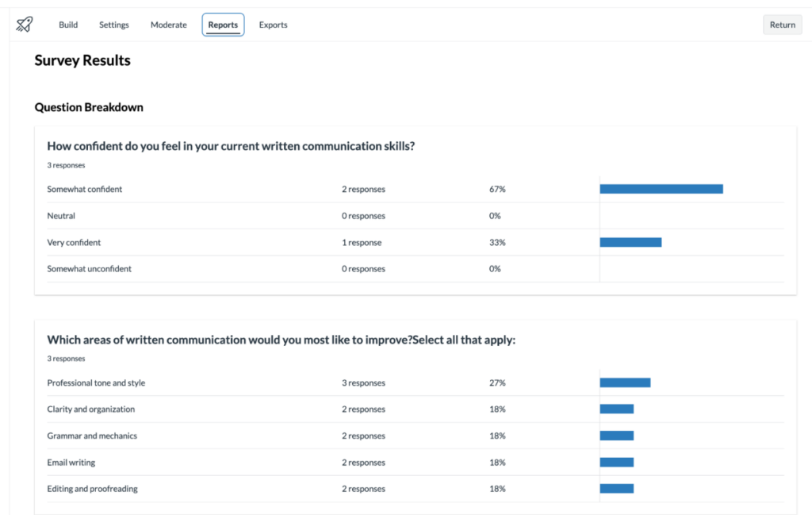
Task: Select the Neutral answer row label
Action: 61,216
